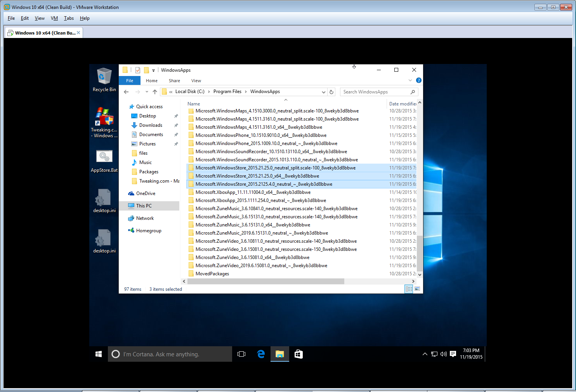The width and height of the screenshot is (576, 392).
Task: Show hidden system tray icons
Action: coord(425,354)
